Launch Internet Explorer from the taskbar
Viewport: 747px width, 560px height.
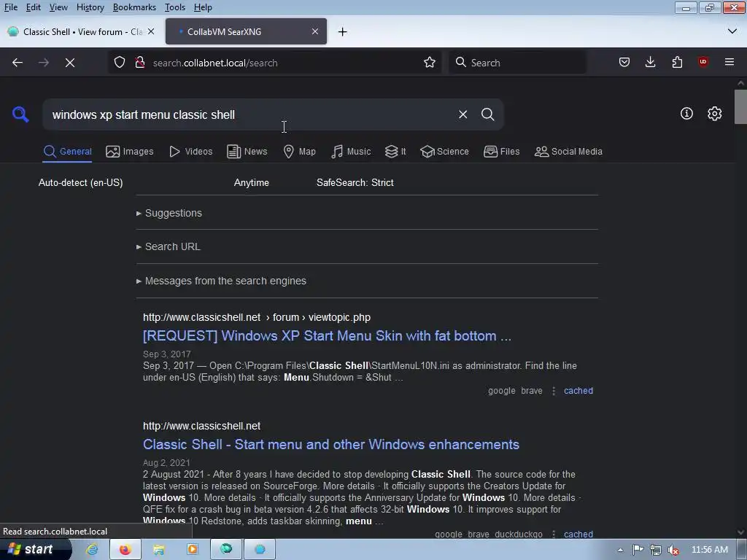92,550
